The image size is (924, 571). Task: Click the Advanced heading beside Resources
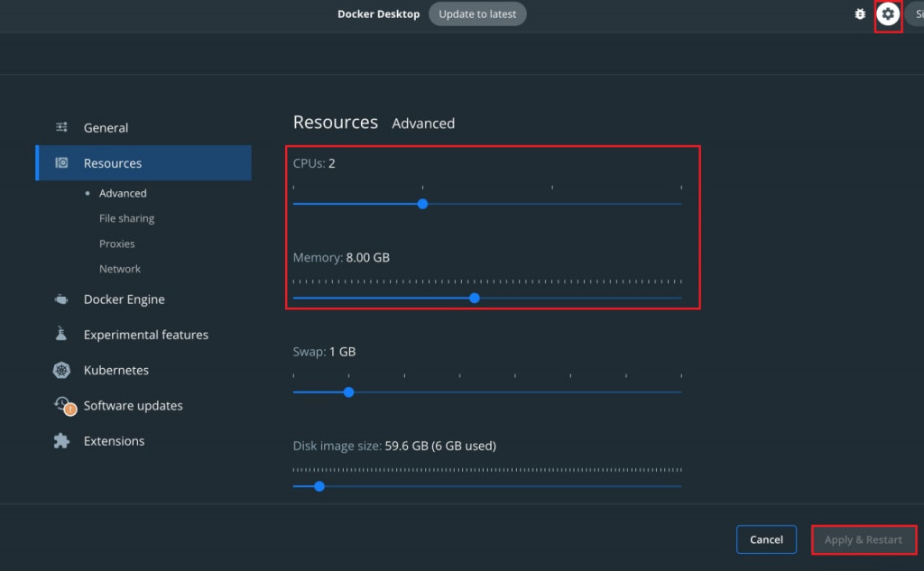pyautogui.click(x=423, y=124)
